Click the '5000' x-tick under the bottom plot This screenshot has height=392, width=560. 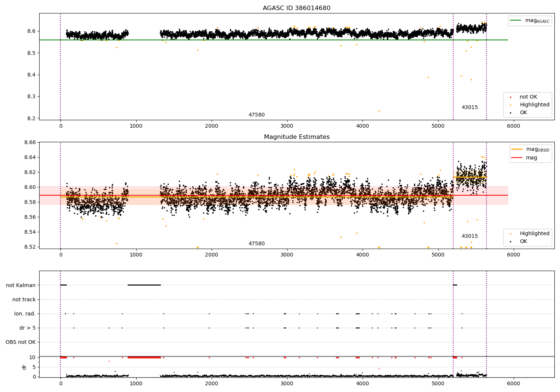(438, 384)
